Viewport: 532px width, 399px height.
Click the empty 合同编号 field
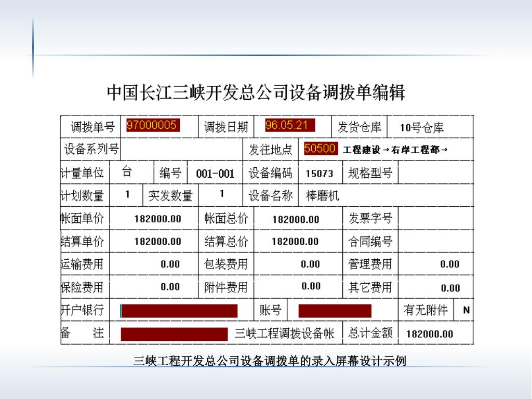point(435,241)
